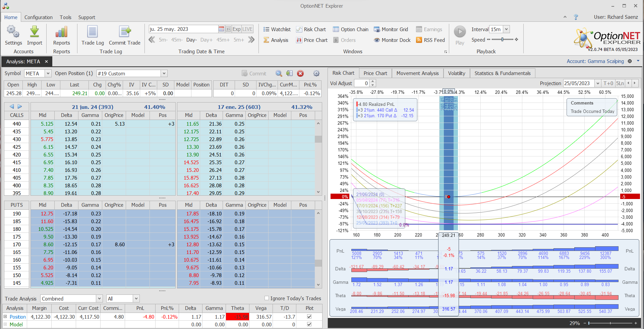Screen dimensions: 644x329
Task: Click the double-right fast-forward arrows icon
Action: (x=251, y=40)
